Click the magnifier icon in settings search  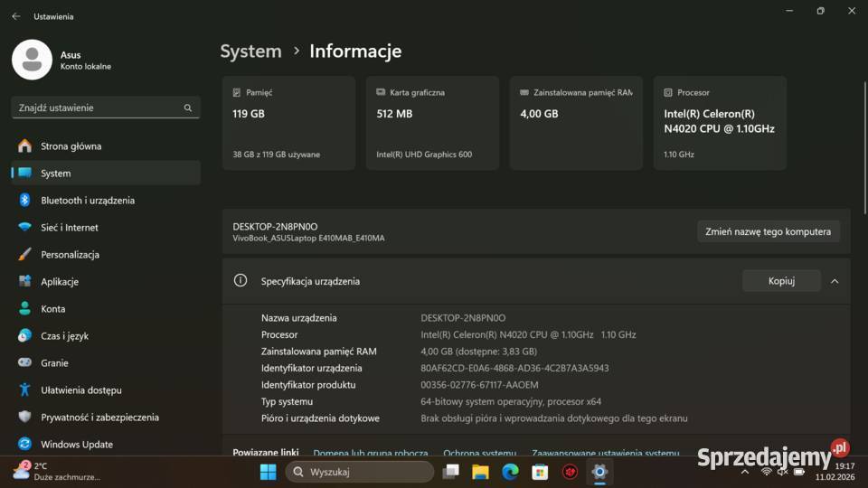tap(188, 108)
